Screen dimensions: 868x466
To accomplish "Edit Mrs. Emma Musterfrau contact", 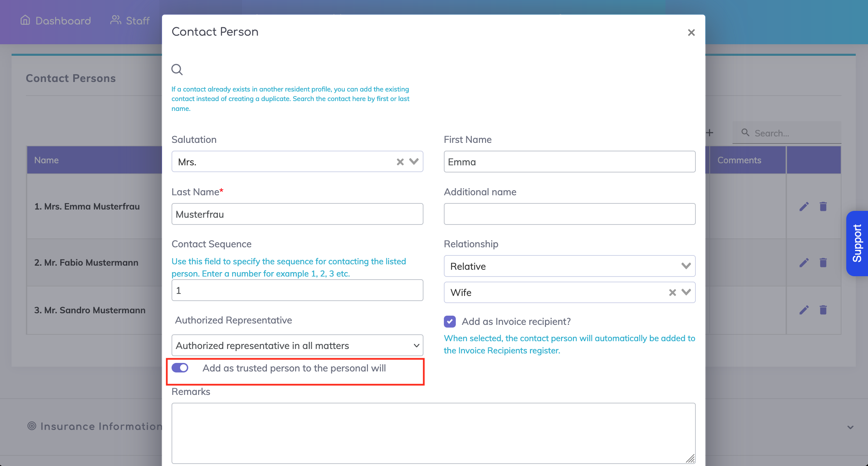I will [x=804, y=206].
